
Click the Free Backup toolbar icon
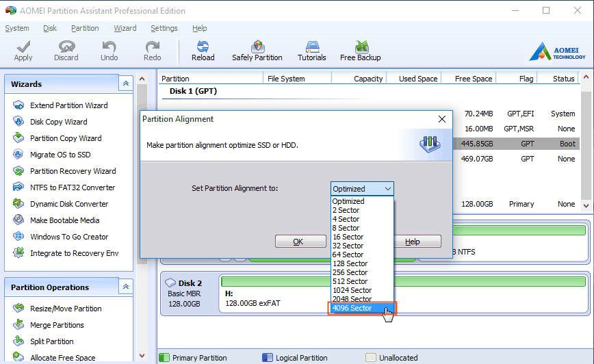(x=361, y=47)
